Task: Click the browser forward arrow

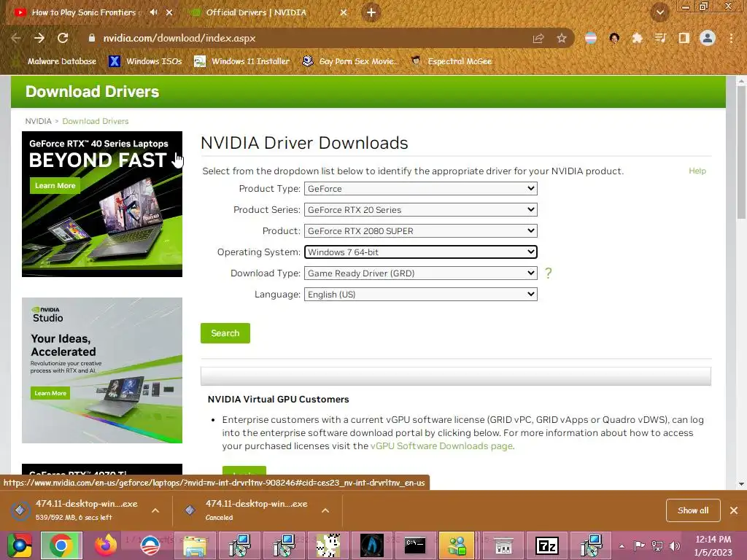Action: pyautogui.click(x=39, y=38)
